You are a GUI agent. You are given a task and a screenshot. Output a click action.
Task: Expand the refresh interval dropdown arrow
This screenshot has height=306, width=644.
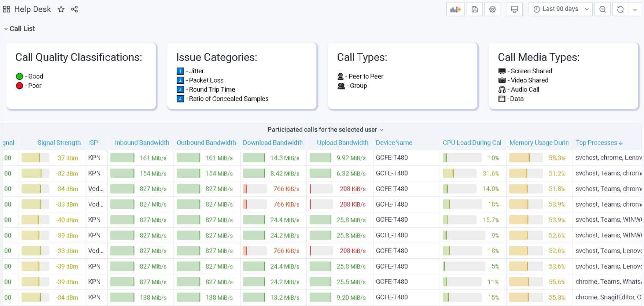pos(635,10)
